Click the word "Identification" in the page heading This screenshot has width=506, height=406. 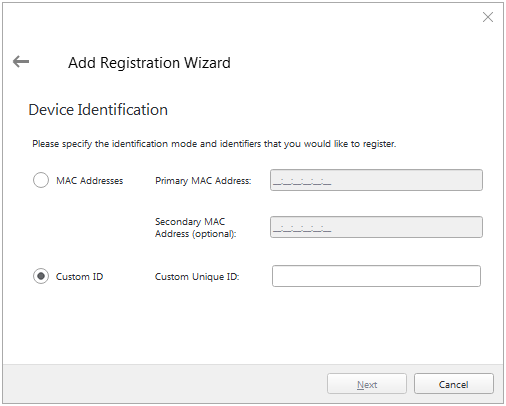122,110
